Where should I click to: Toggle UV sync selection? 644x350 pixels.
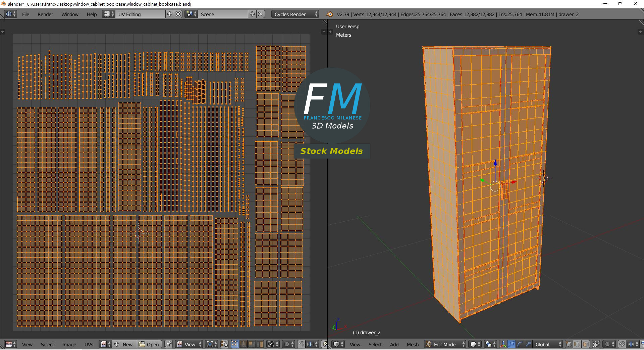pyautogui.click(x=224, y=344)
